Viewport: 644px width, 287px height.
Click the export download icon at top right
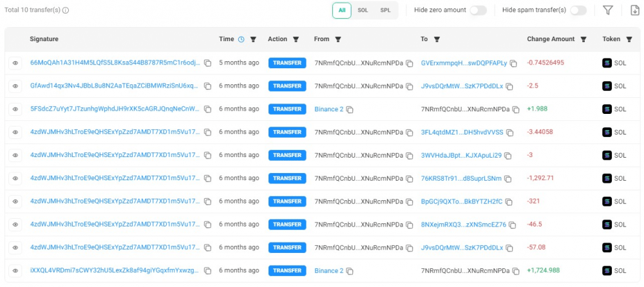635,10
